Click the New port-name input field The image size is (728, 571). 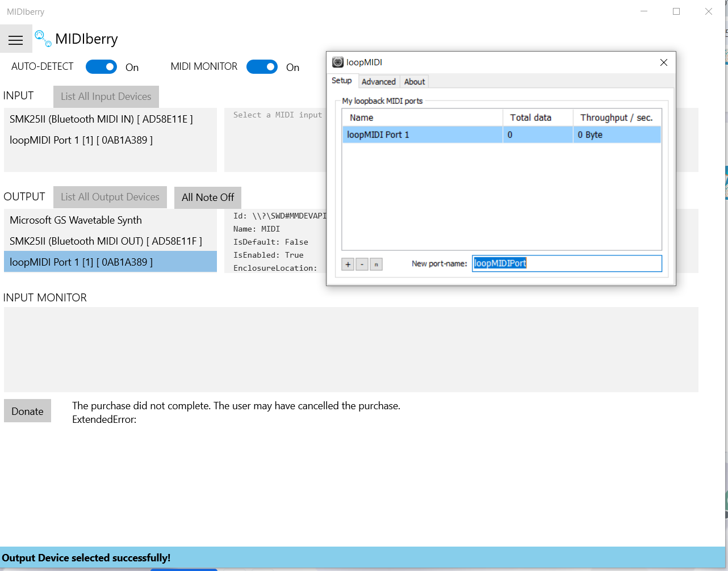[567, 263]
